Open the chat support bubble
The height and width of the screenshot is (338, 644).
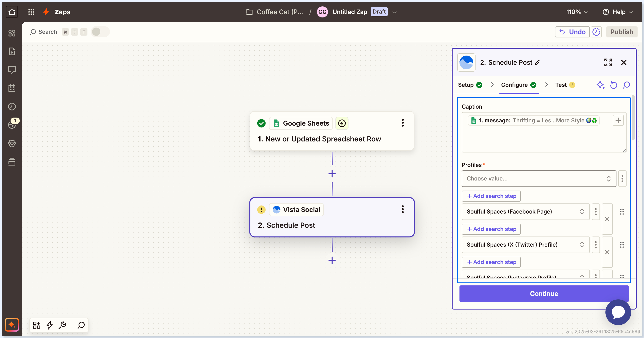tap(618, 312)
